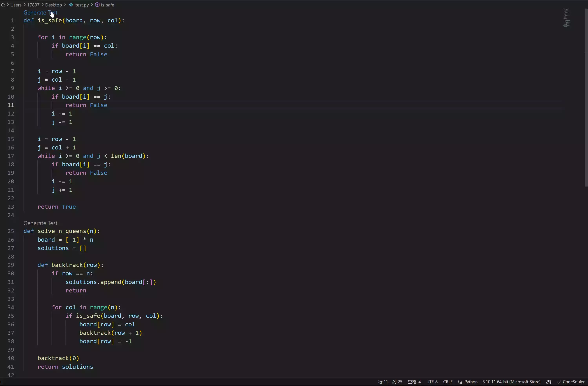Screen dimensions: 588x386
Task: Click the Python file icon in breadcrumb
Action: (71, 5)
